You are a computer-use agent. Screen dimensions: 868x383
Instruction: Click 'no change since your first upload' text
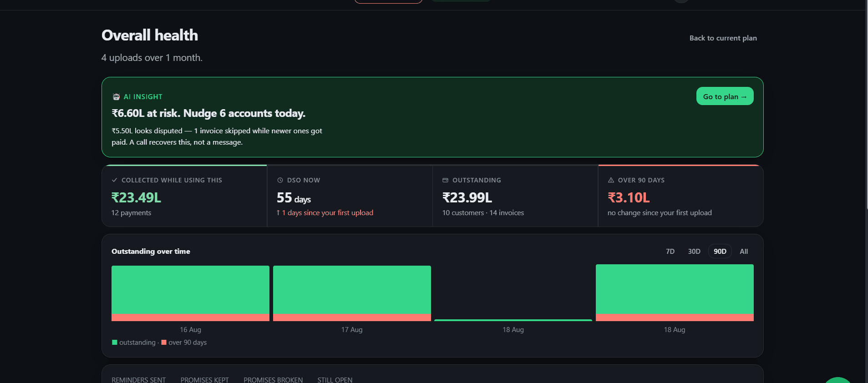click(660, 213)
